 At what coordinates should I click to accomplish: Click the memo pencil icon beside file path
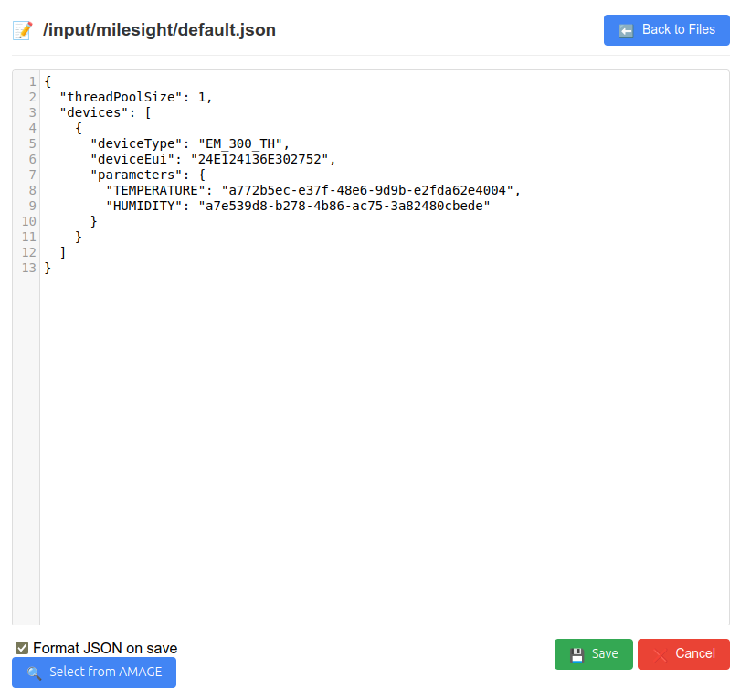[22, 30]
